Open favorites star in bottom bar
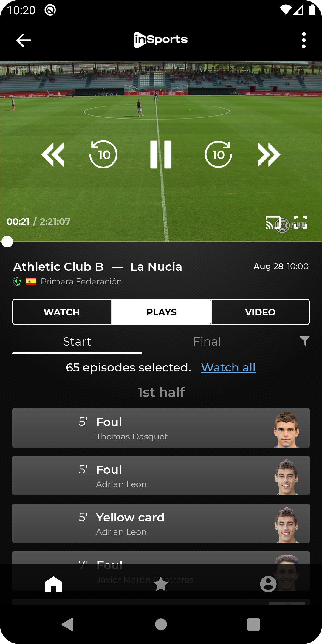Image resolution: width=322 pixels, height=644 pixels. [x=161, y=584]
